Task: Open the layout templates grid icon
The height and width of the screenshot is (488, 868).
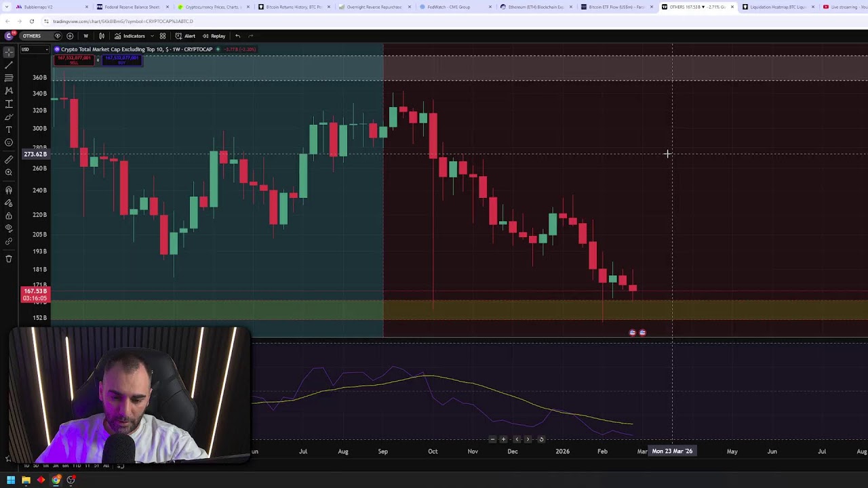Action: click(163, 36)
